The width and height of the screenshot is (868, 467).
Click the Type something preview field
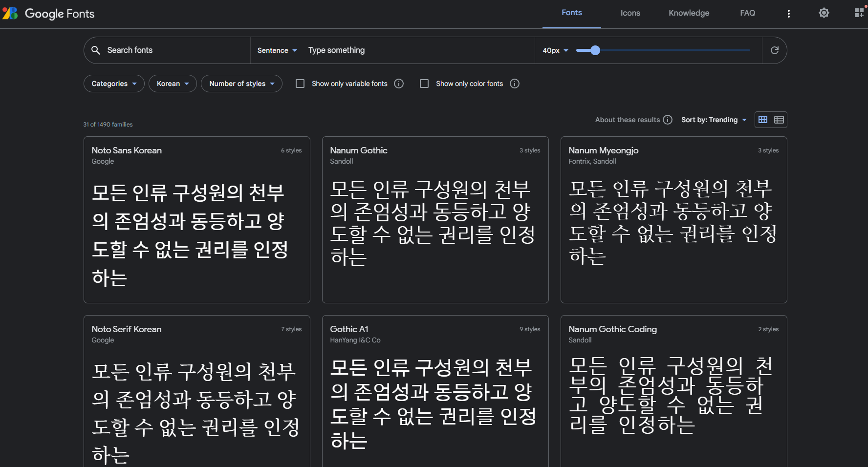tap(418, 50)
